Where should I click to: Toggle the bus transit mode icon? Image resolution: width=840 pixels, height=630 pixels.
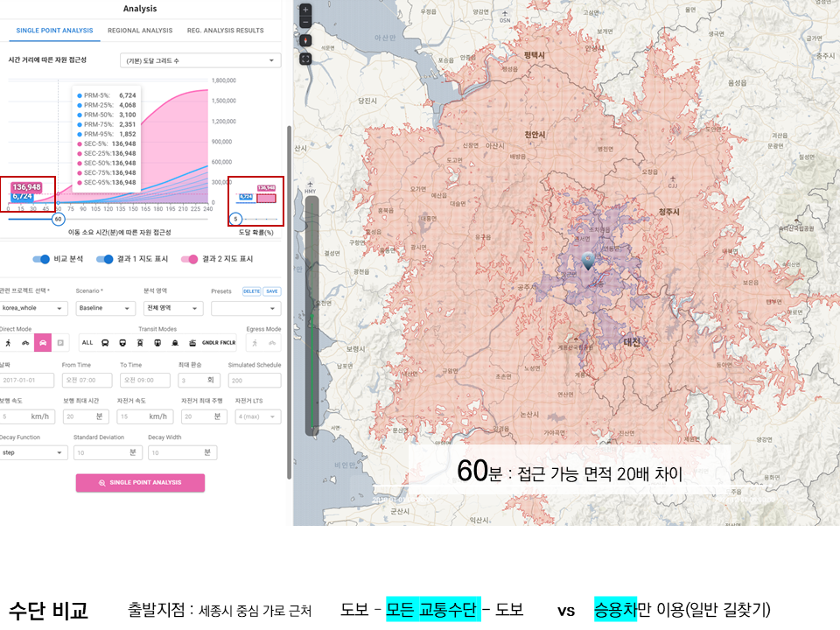[105, 343]
